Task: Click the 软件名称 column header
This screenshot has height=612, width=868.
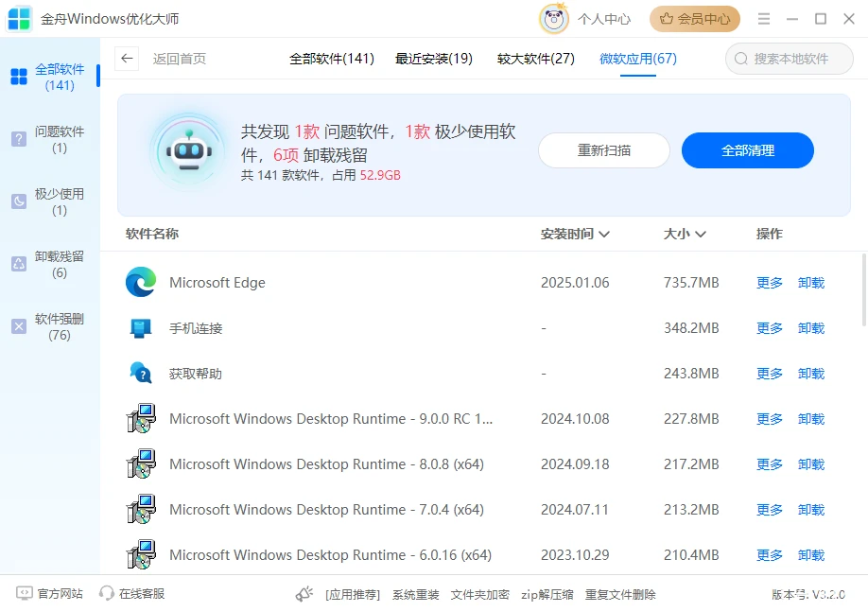Action: [151, 234]
